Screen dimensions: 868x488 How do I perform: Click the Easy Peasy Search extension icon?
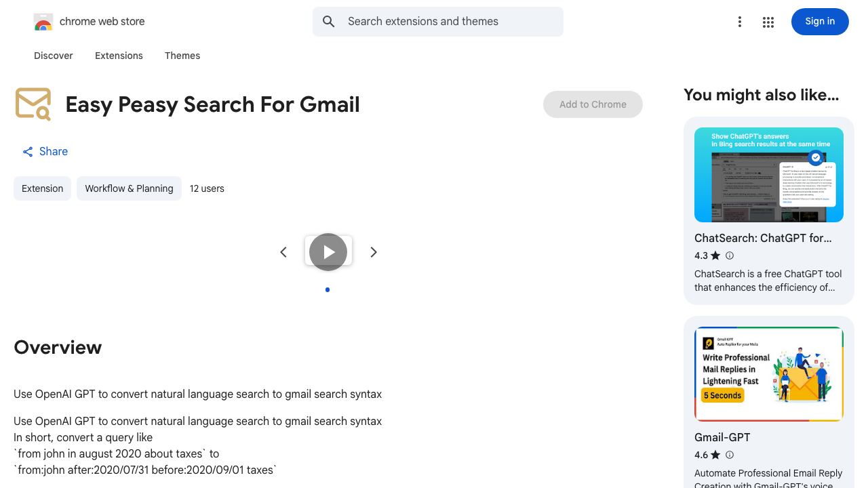pyautogui.click(x=33, y=104)
